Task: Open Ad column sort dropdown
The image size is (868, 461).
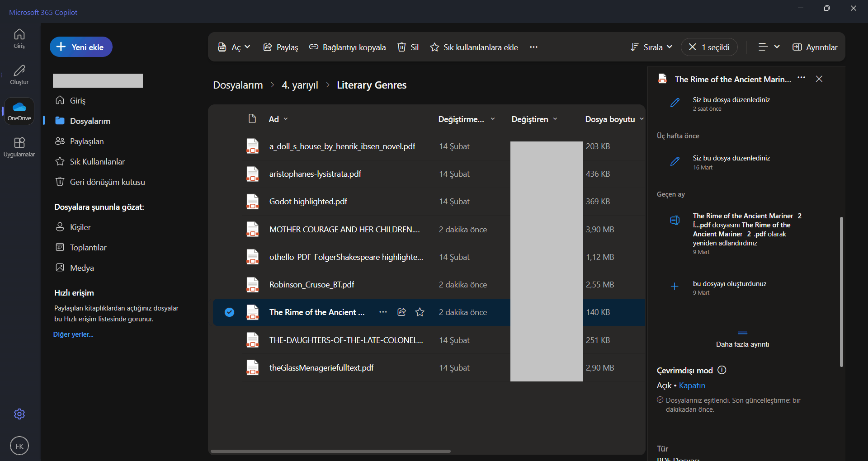Action: pyautogui.click(x=278, y=119)
